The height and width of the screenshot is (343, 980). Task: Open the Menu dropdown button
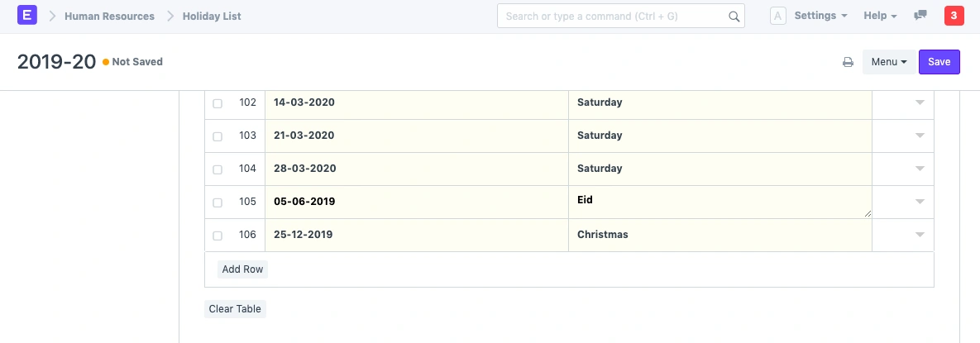pos(889,62)
